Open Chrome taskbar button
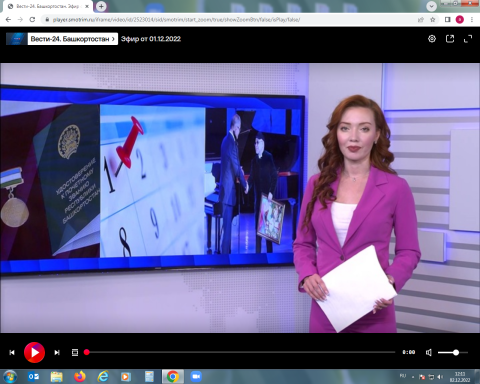The width and height of the screenshot is (480, 384). tap(172, 377)
